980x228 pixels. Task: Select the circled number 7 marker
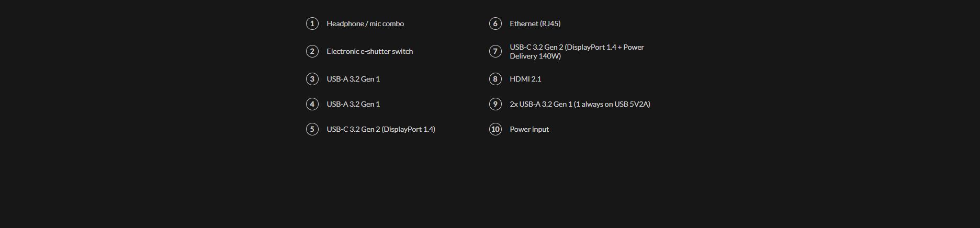click(495, 51)
